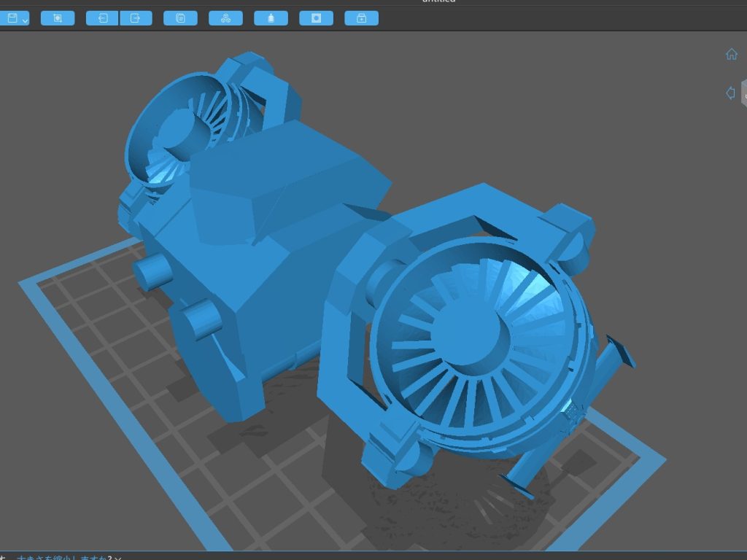Click the bottle-shaped material icon

[x=271, y=18]
